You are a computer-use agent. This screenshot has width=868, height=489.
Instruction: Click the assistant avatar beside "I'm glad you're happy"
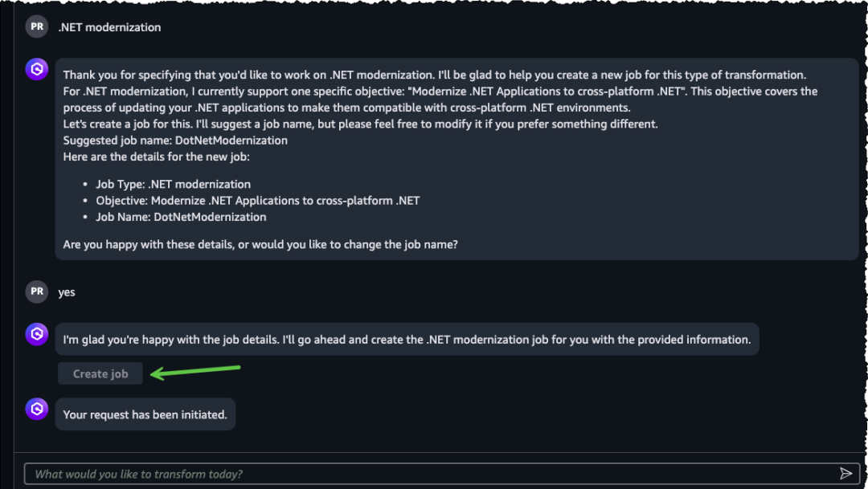(37, 335)
